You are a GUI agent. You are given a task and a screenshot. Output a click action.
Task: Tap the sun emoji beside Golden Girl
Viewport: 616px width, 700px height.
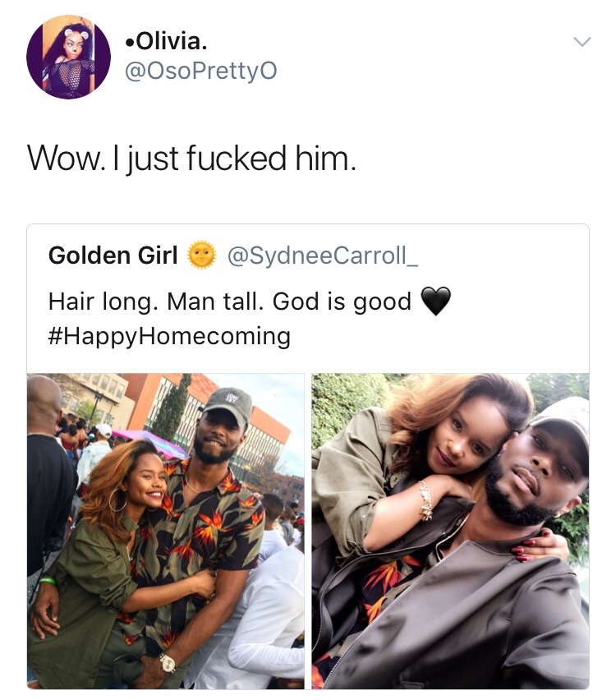pos(200,256)
